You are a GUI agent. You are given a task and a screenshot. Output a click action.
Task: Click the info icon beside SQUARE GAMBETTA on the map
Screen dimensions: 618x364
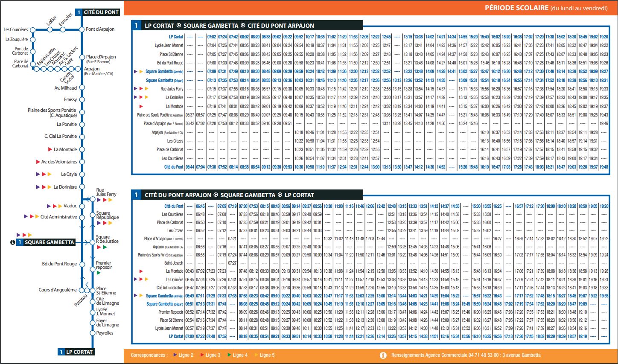(12, 242)
